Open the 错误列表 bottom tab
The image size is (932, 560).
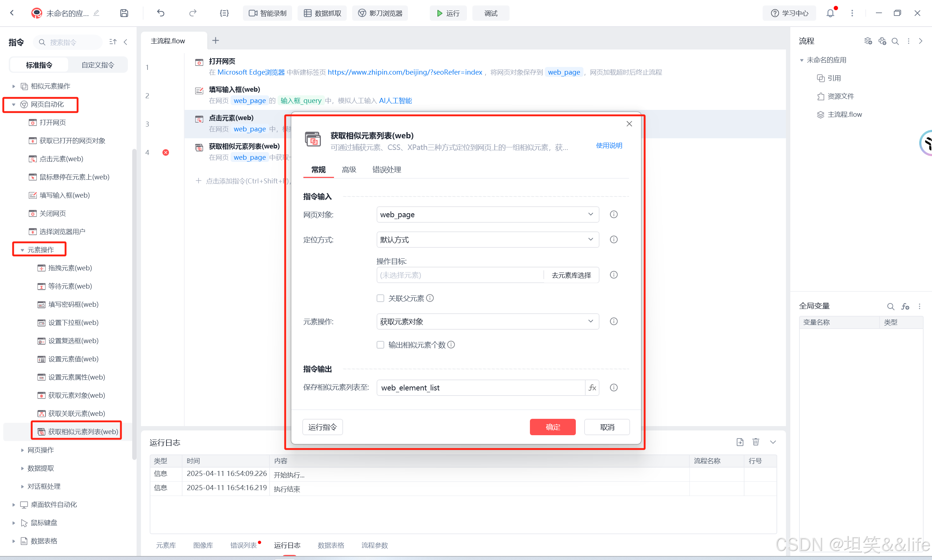click(244, 545)
